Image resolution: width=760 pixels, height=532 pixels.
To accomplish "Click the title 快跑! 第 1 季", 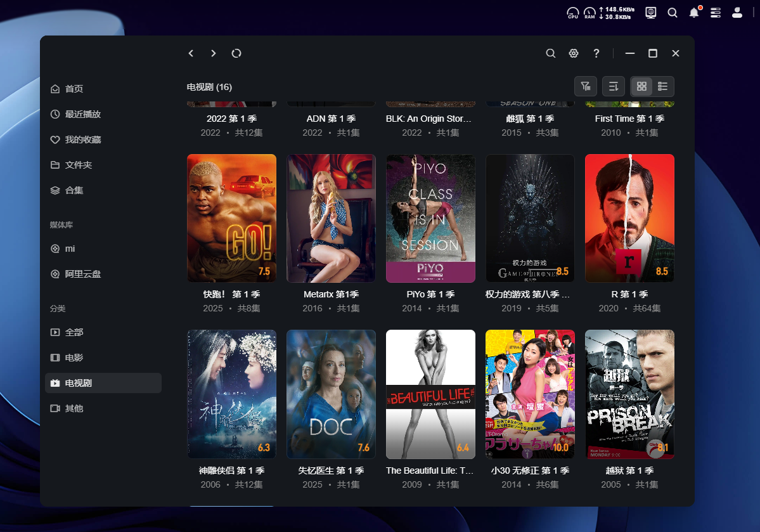I will [x=232, y=294].
